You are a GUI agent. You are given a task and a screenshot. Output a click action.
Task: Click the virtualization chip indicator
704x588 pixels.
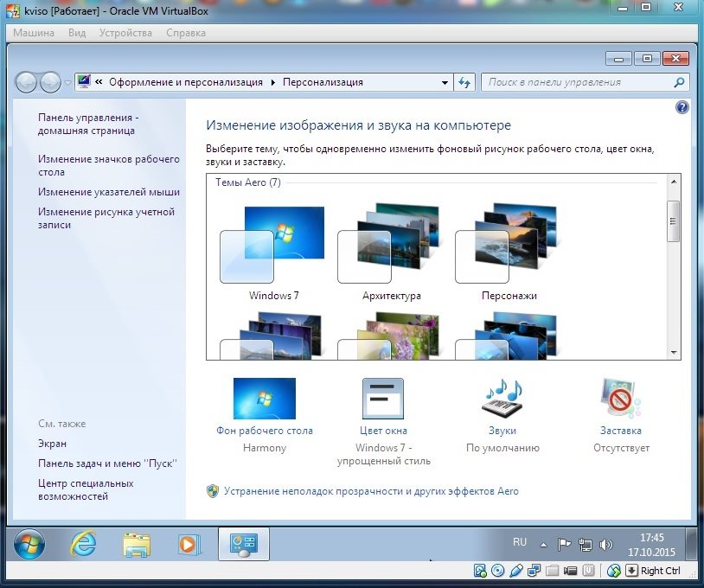point(588,571)
